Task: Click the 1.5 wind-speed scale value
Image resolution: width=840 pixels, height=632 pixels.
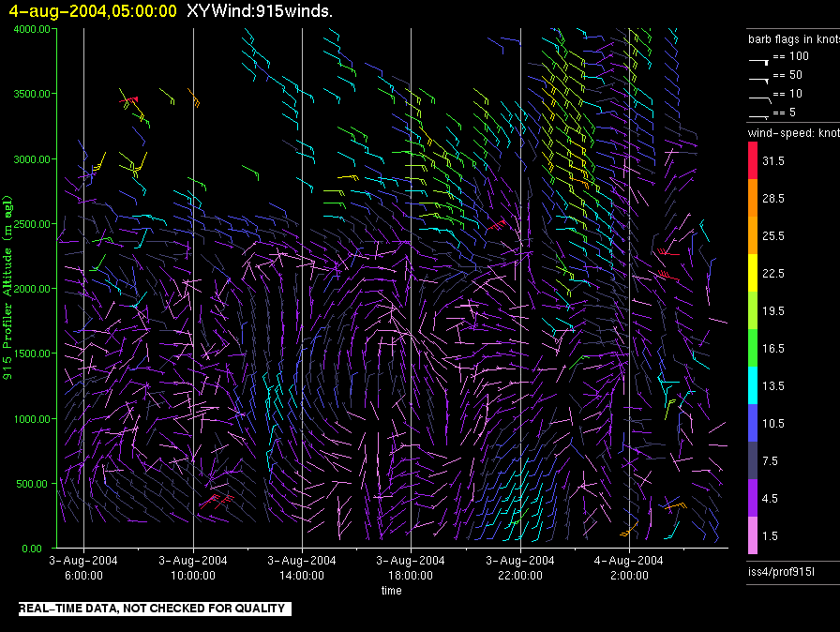Action: point(770,535)
